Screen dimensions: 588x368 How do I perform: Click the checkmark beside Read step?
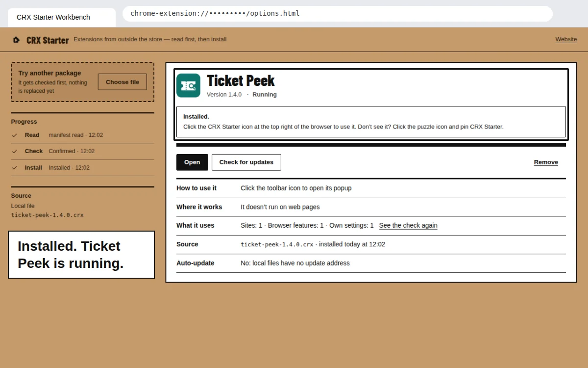(15, 135)
